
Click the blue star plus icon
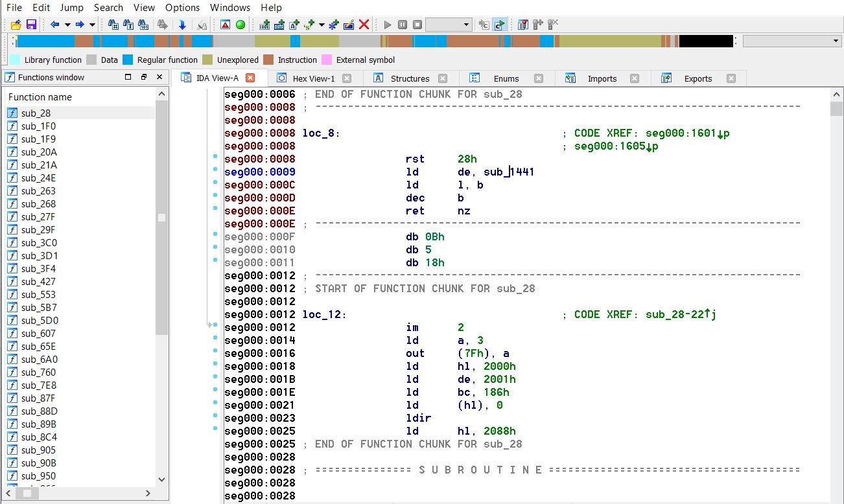(334, 25)
